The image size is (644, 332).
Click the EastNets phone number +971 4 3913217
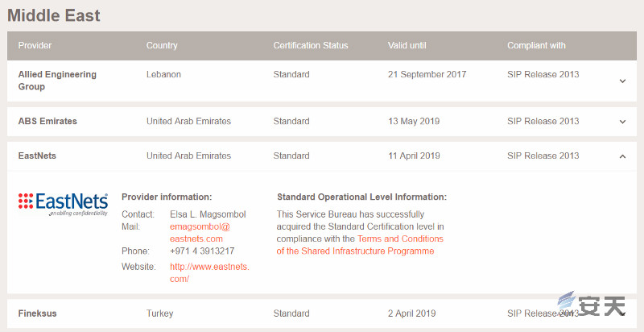[202, 251]
